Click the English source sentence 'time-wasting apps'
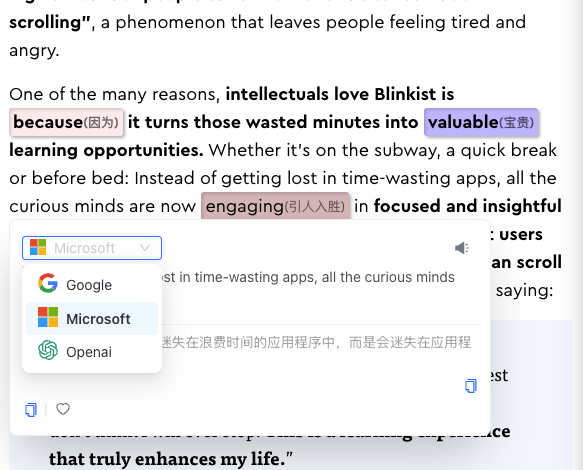The height and width of the screenshot is (470, 583). tap(256, 277)
